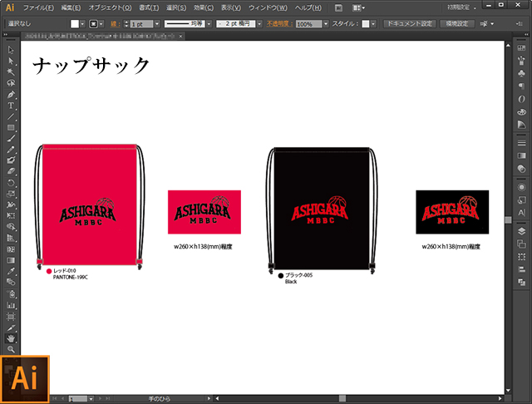Open the 効果(C) menu
Image resolution: width=532 pixels, height=404 pixels.
coord(203,7)
